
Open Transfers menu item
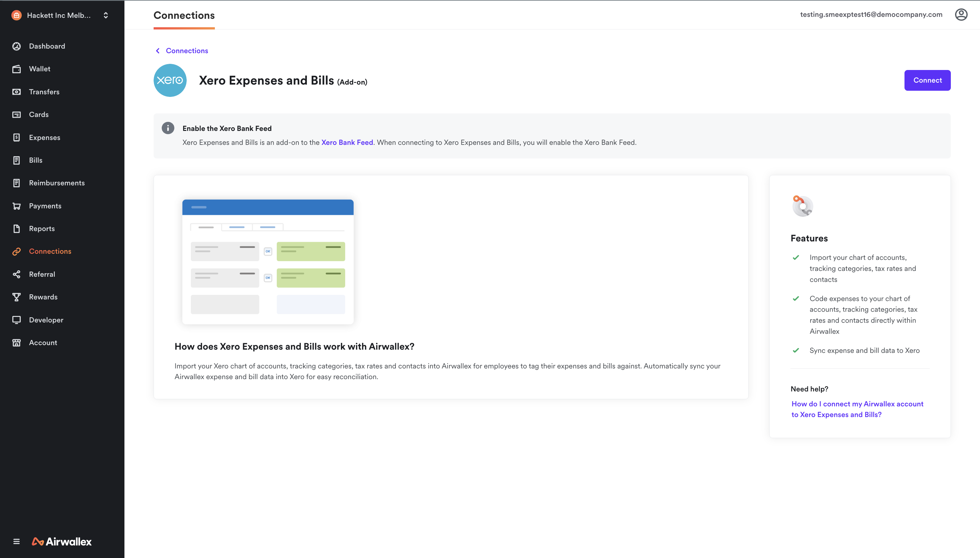(44, 92)
